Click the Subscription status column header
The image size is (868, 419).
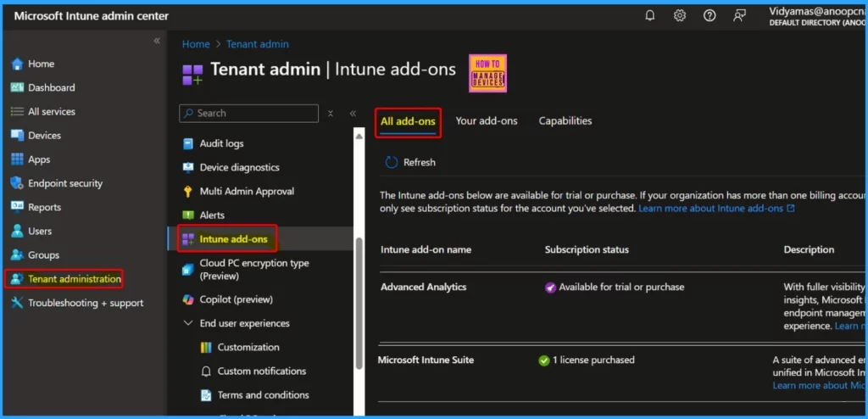click(x=587, y=249)
